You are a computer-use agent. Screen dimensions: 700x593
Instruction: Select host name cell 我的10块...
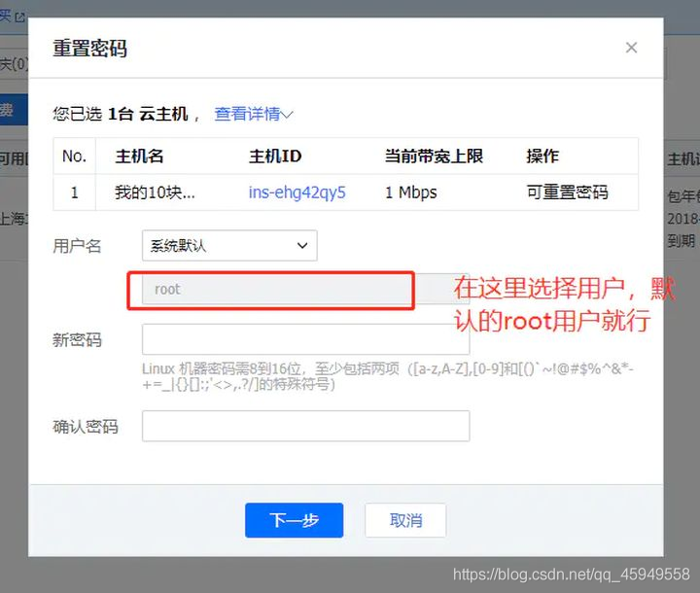click(x=155, y=192)
